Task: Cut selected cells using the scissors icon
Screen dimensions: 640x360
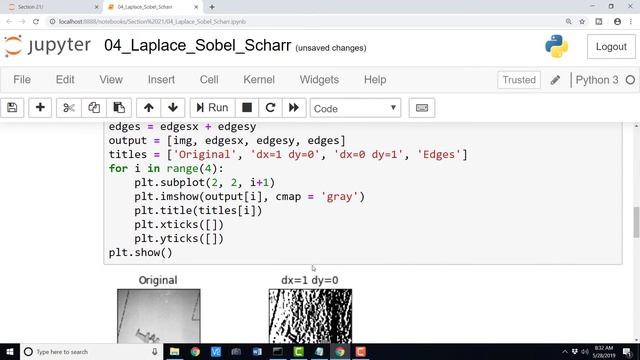Action: pos(69,108)
